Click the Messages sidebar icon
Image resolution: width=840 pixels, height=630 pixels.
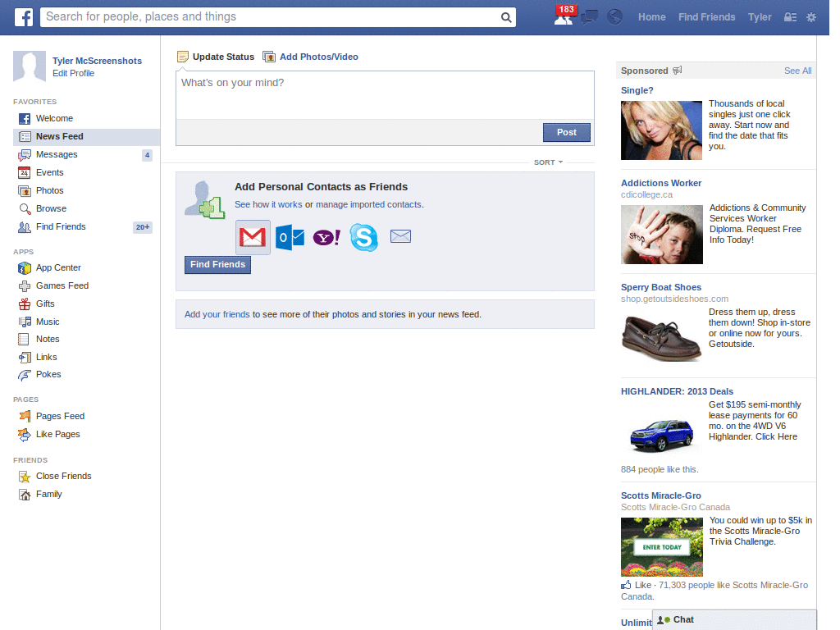pyautogui.click(x=24, y=155)
